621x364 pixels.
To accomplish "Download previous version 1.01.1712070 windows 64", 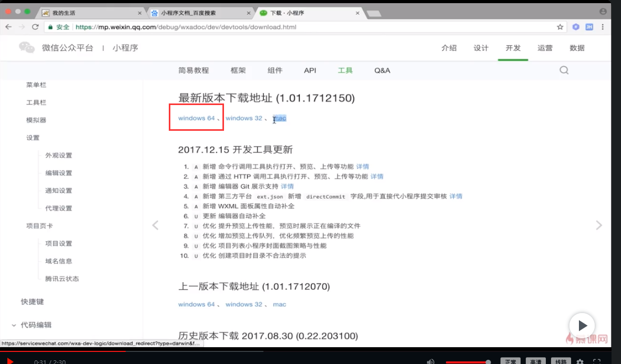I will click(197, 304).
